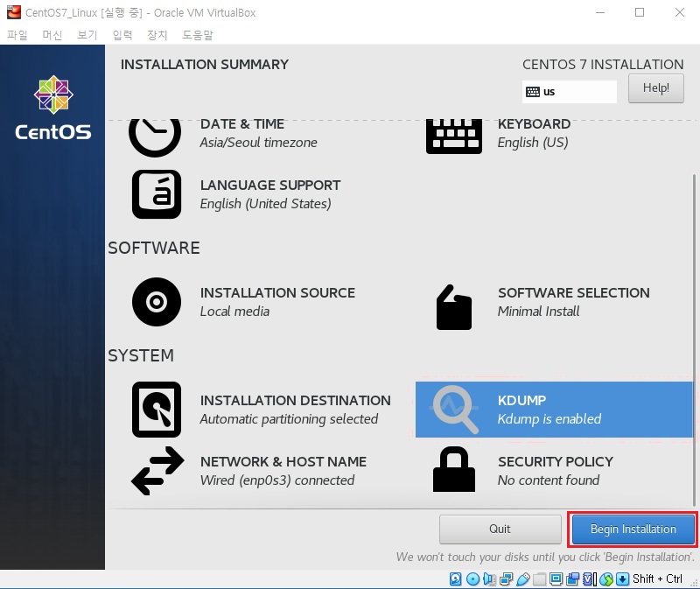Select INSTALLATION DESTINATION title text
The height and width of the screenshot is (589, 700).
tap(295, 400)
